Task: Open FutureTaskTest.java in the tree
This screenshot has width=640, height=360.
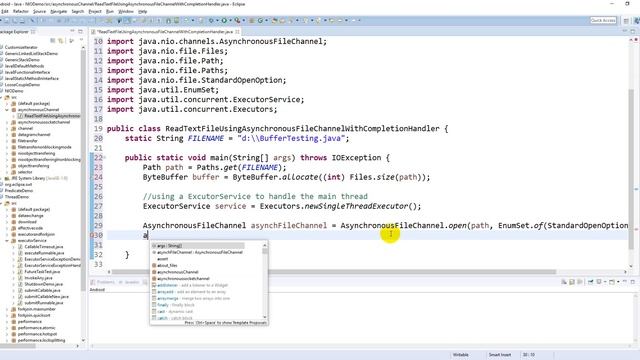Action: tap(42, 271)
